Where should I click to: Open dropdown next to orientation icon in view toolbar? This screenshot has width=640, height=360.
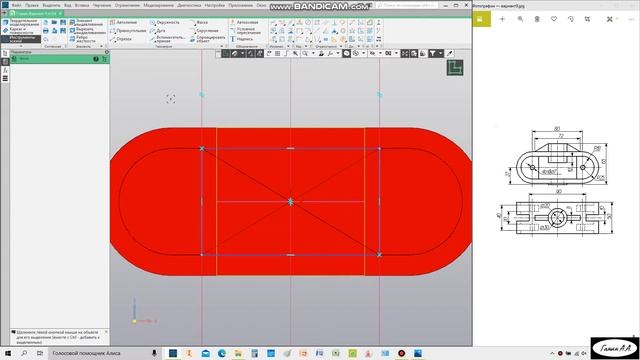click(x=338, y=53)
